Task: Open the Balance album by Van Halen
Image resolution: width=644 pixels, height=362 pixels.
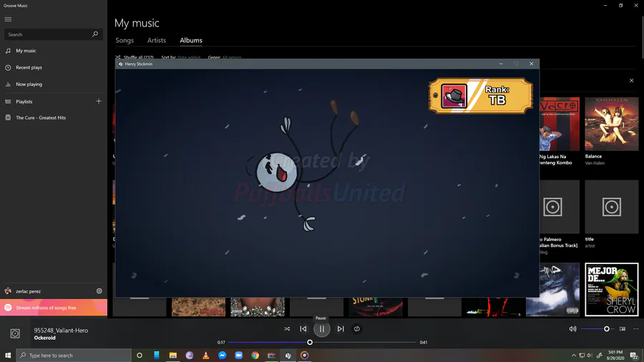Action: [612, 124]
